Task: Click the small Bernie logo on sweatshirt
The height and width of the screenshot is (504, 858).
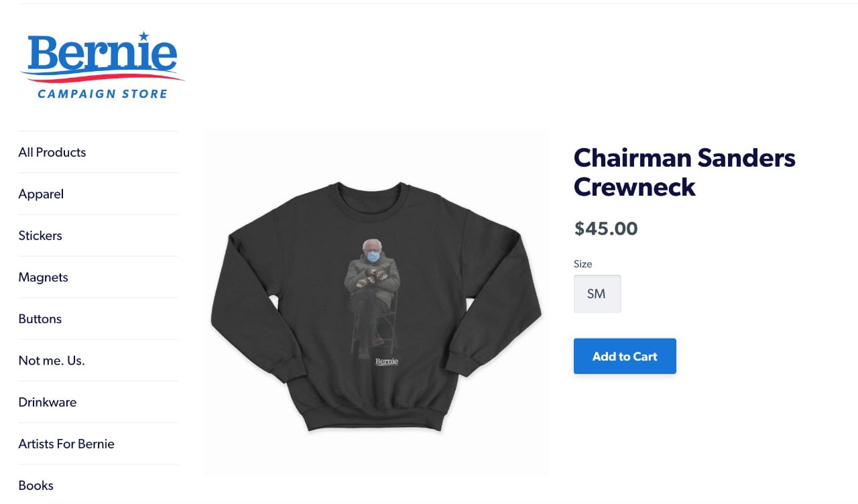Action: point(387,362)
